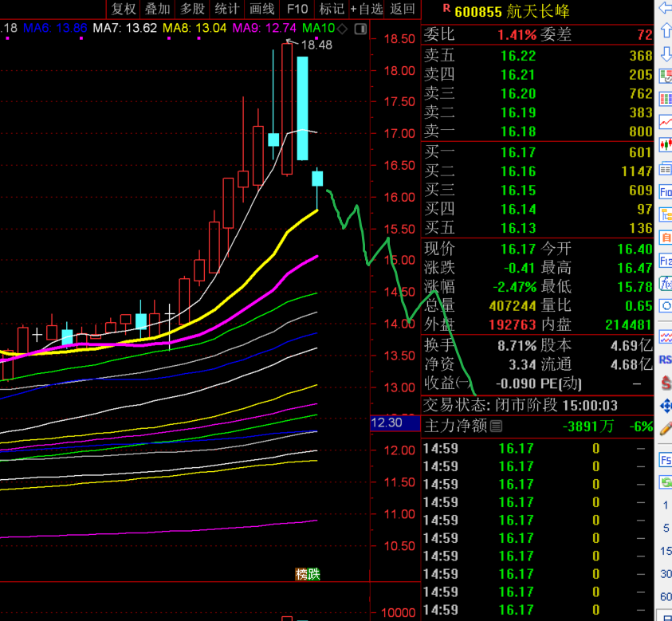Click the tall cyan candlestick near 18.00
This screenshot has width=672, height=621.
click(302, 108)
